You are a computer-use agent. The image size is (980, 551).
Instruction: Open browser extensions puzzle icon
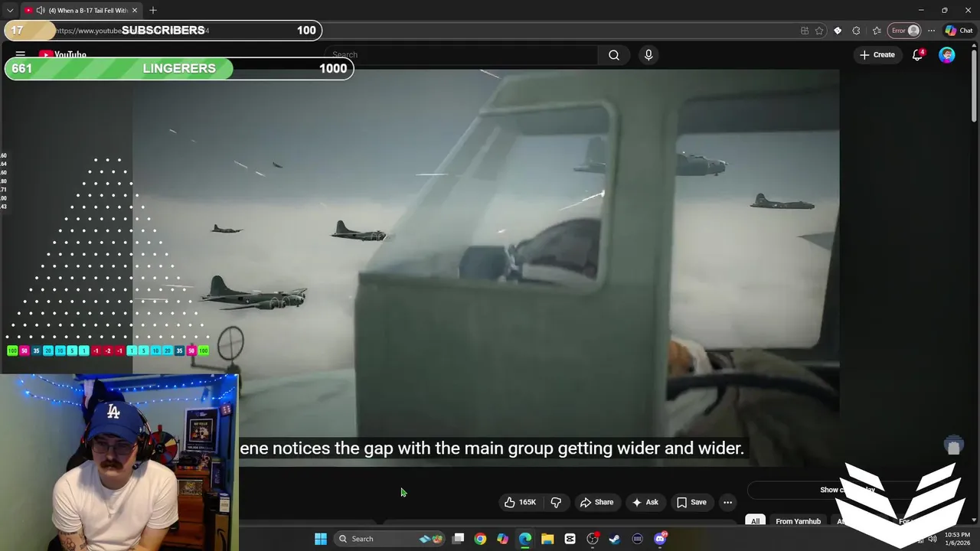856,31
